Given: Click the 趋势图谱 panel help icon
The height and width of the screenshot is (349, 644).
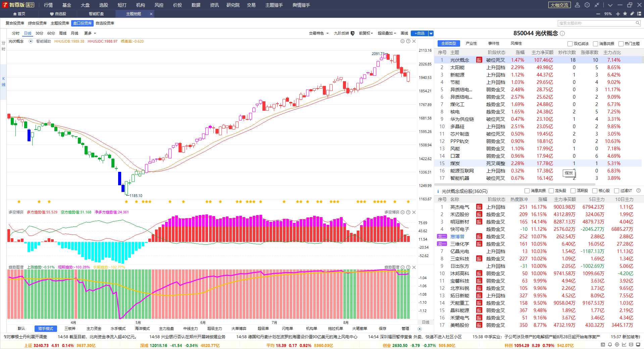Looking at the screenshot, I should tap(408, 267).
